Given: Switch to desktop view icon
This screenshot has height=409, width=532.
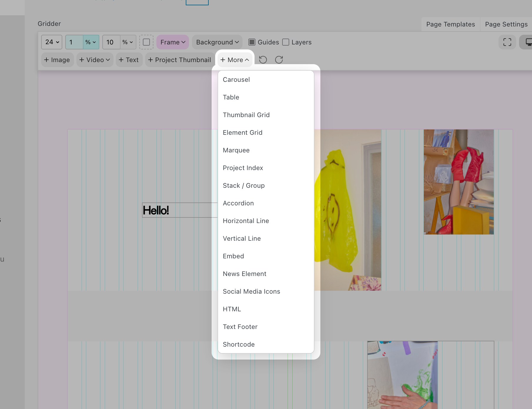Looking at the screenshot, I should [x=528, y=42].
